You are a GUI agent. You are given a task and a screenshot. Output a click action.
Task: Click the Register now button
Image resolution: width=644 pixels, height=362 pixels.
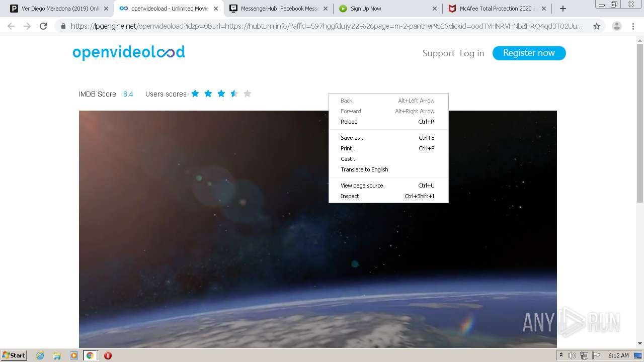tap(529, 53)
